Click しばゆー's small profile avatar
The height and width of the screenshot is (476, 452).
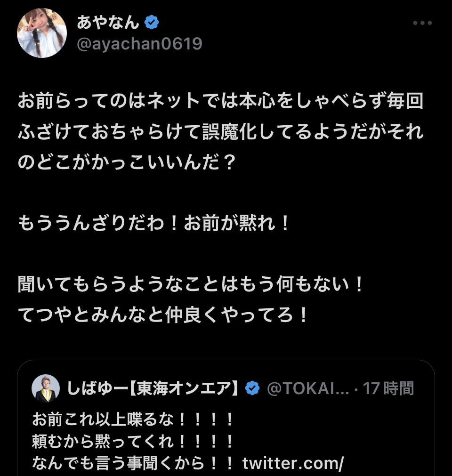tap(46, 389)
